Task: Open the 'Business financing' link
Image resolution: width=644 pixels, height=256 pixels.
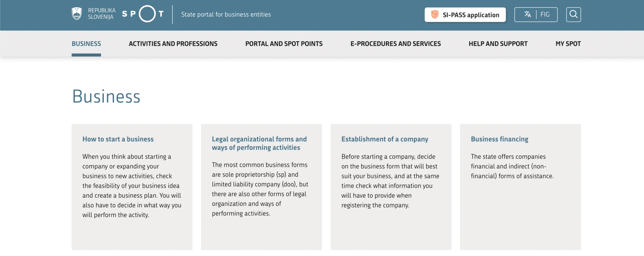Action: (499, 139)
